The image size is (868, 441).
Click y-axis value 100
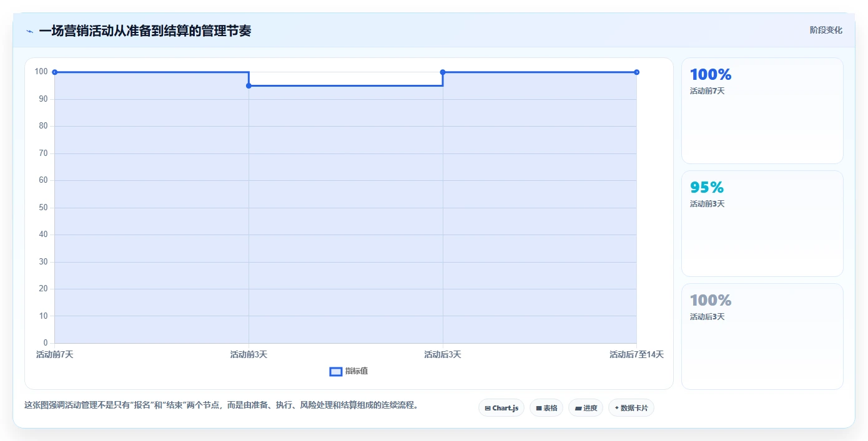point(42,72)
